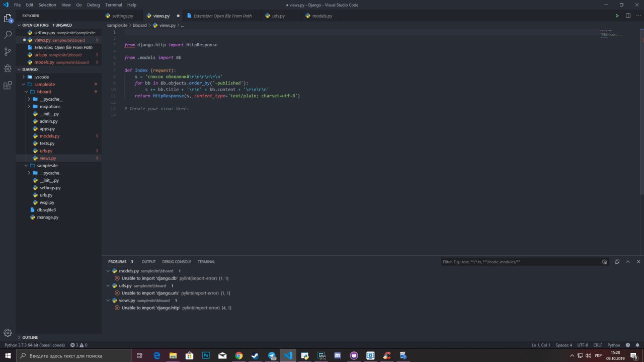
Task: Open the Terminal menu
Action: (x=113, y=5)
